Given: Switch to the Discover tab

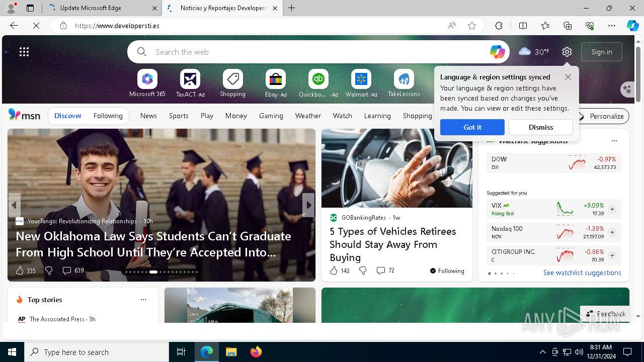Looking at the screenshot, I should click(68, 116).
